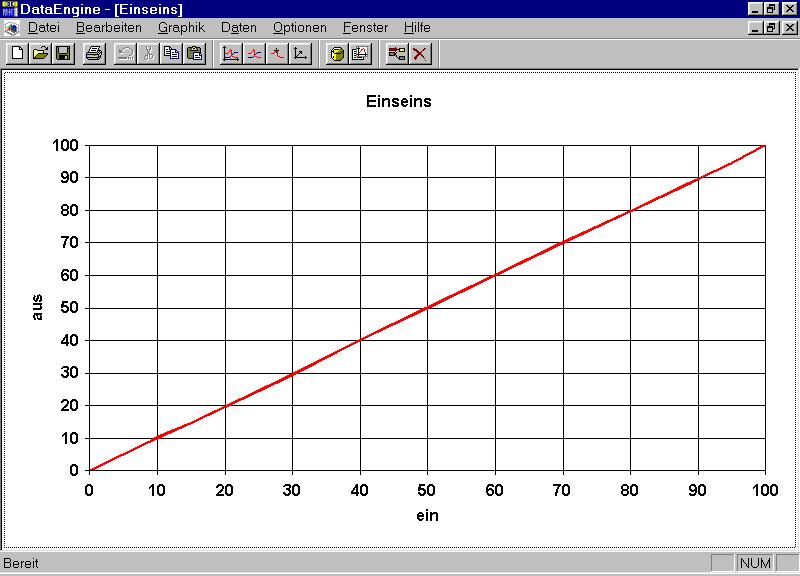Click the yellow cylinder data icon
800x576 pixels.
[x=337, y=53]
